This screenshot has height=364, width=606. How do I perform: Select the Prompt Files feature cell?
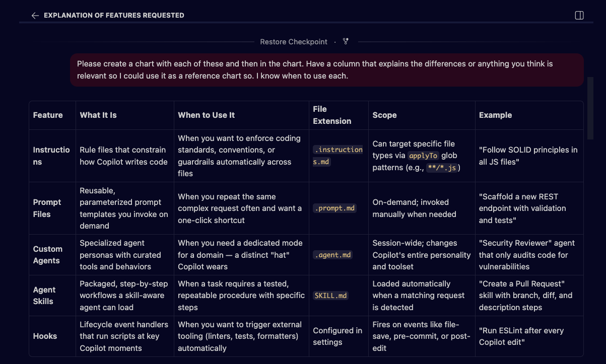[47, 208]
